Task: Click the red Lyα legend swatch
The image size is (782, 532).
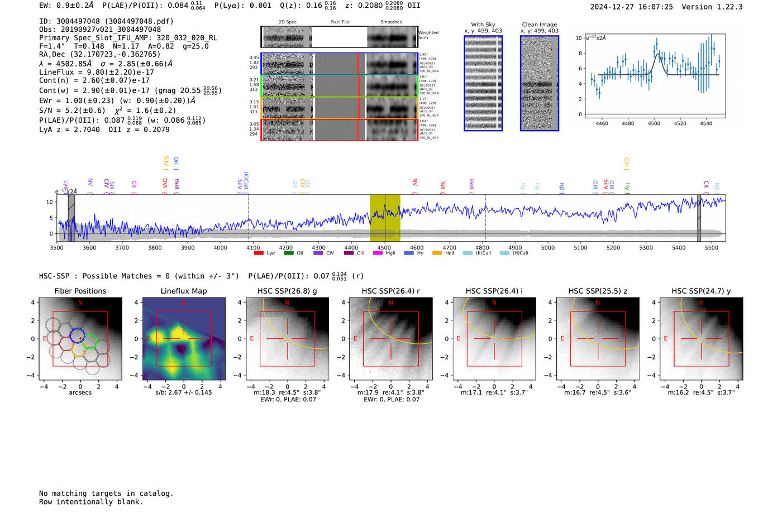Action: (259, 253)
